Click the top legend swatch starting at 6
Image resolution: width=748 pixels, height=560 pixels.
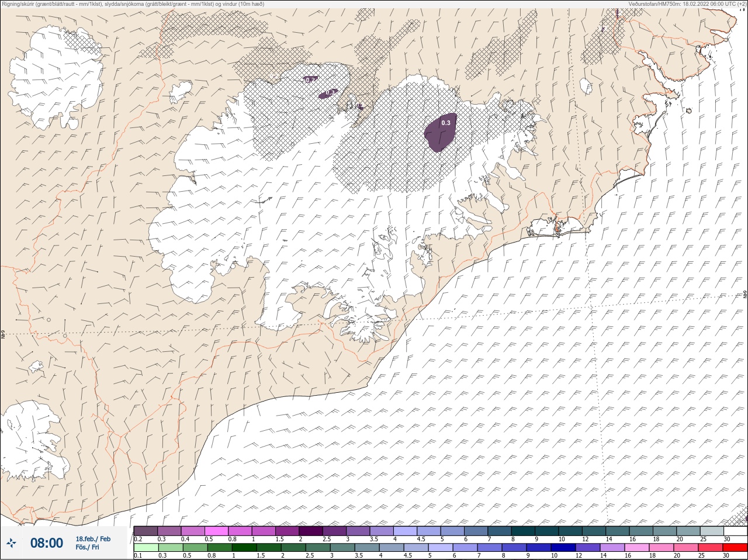[x=476, y=531]
